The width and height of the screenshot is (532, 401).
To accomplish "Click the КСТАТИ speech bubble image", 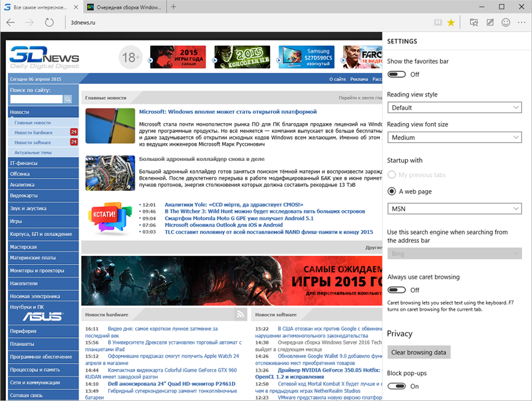I will point(110,217).
